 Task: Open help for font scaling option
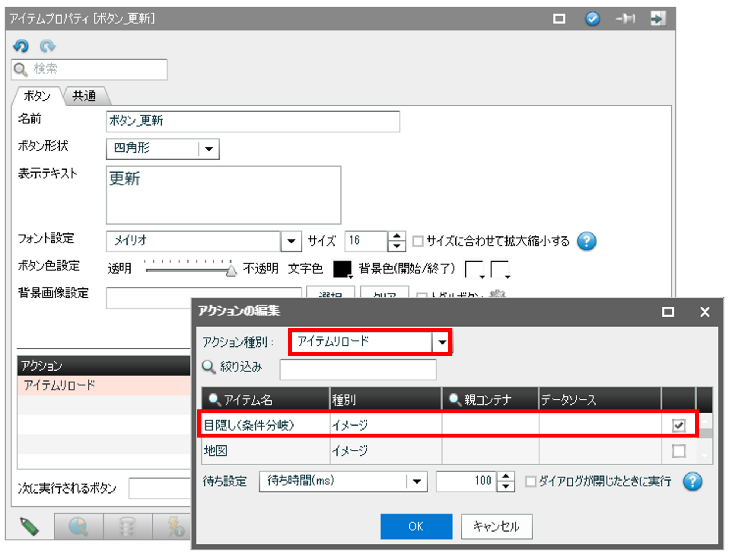(x=587, y=241)
